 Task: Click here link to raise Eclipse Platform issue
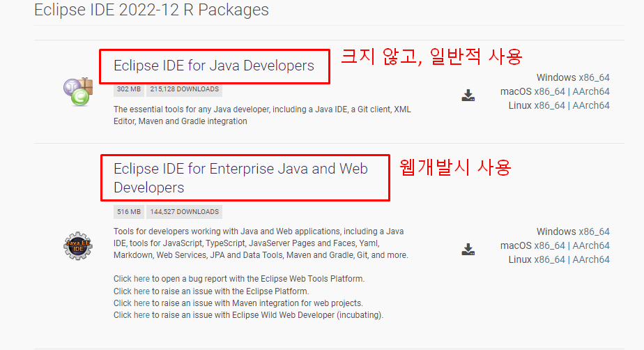141,291
